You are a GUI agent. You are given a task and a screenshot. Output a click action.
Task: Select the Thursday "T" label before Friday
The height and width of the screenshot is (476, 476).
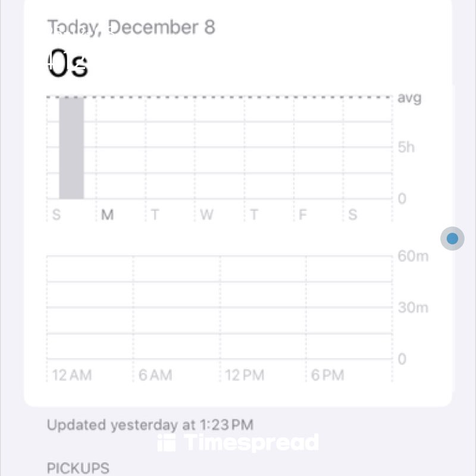pos(254,215)
